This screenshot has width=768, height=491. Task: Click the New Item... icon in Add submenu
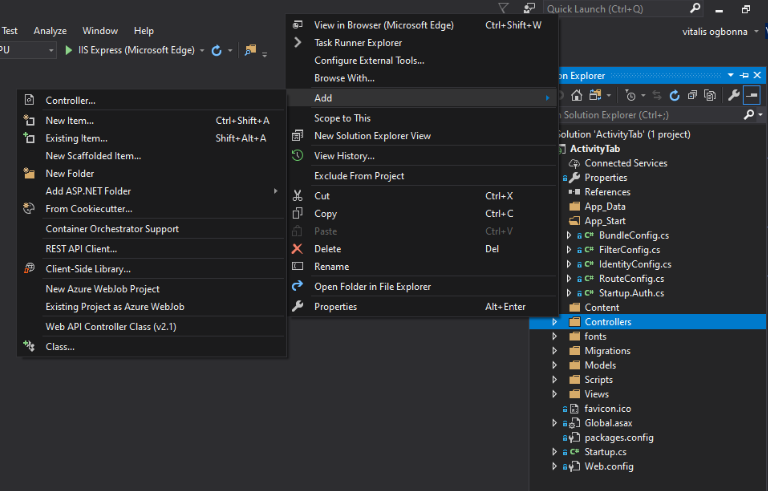click(x=29, y=120)
